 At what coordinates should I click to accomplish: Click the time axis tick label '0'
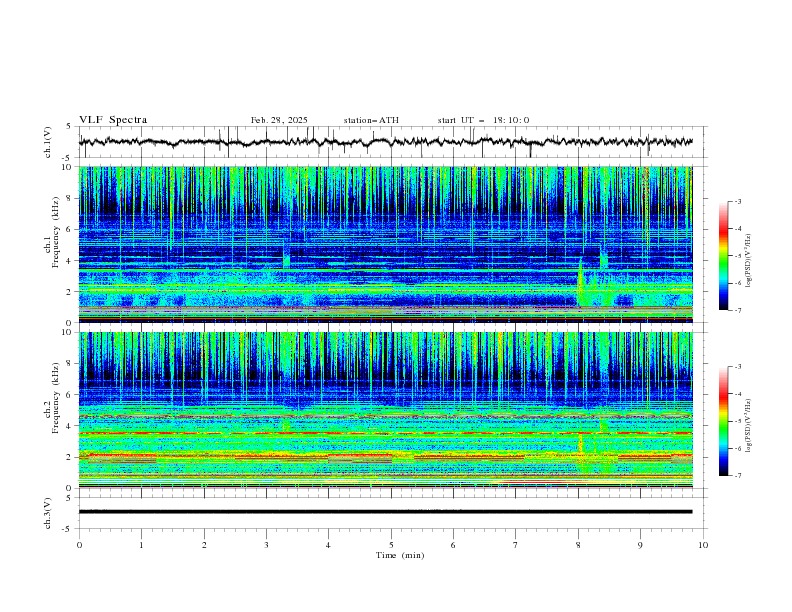(79, 545)
